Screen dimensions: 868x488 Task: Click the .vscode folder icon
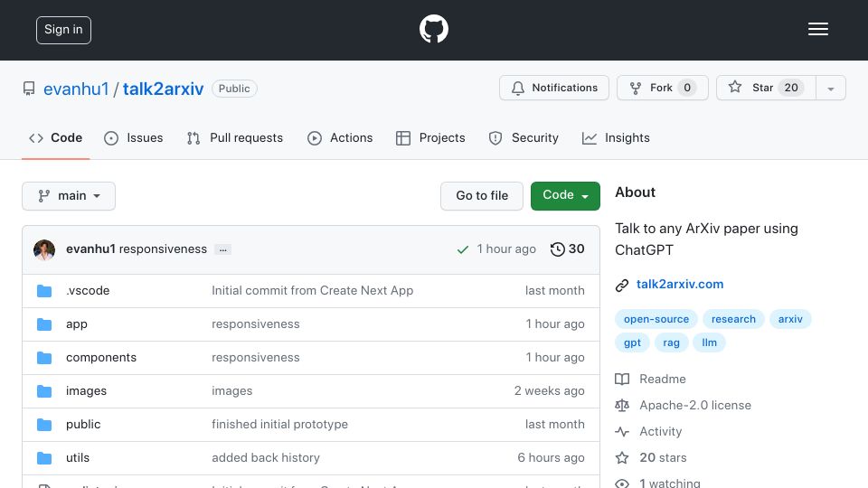(44, 291)
